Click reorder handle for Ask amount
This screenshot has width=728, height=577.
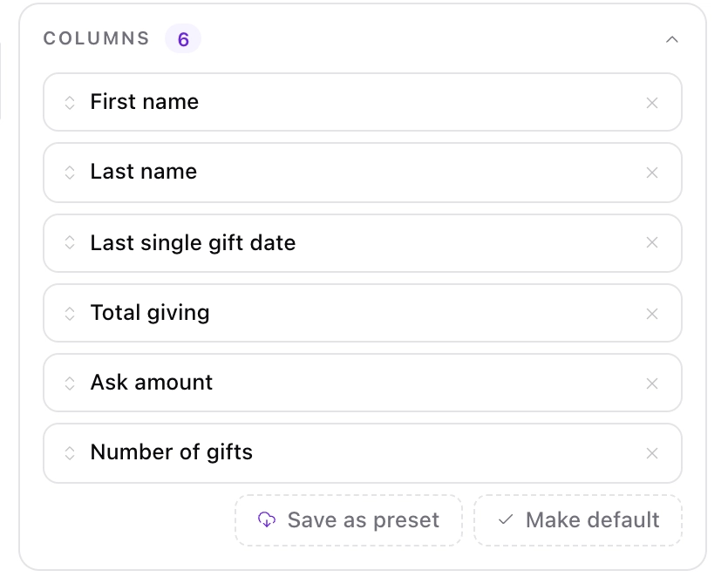click(70, 384)
